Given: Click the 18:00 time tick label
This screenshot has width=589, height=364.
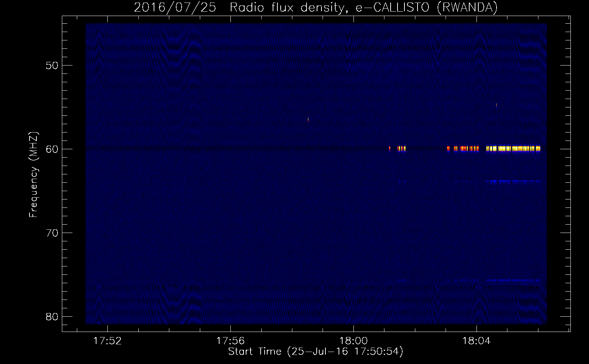Looking at the screenshot, I should tap(353, 341).
